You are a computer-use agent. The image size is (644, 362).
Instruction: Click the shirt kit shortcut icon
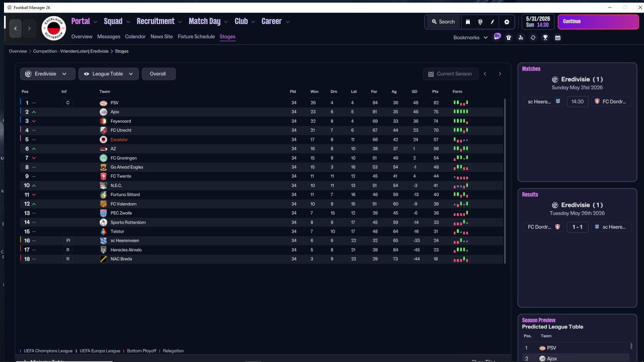pyautogui.click(x=509, y=37)
